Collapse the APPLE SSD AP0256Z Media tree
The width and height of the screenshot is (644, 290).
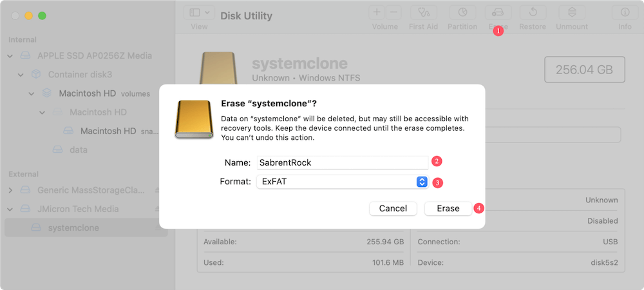10,56
